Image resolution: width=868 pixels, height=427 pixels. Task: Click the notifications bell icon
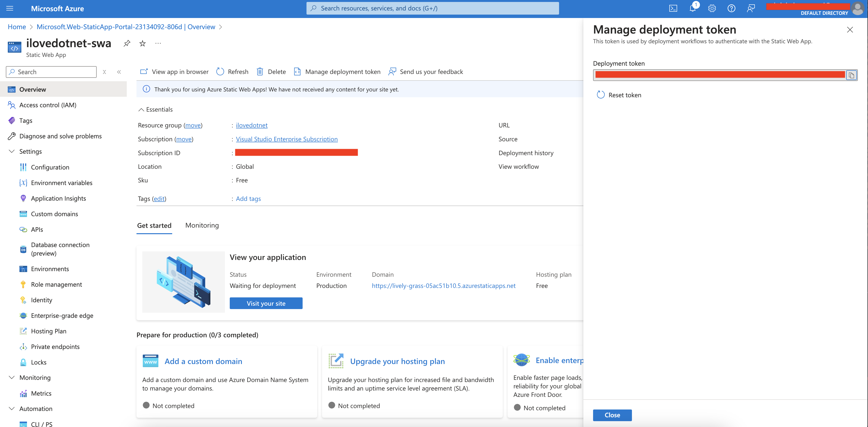point(692,8)
